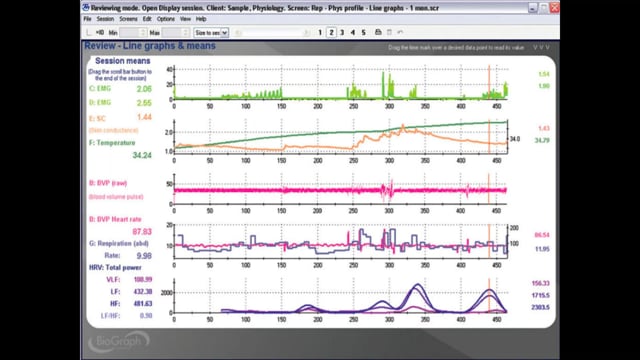This screenshot has height=360, width=640.
Task: Click the Max field spinner arrows
Action: click(185, 33)
